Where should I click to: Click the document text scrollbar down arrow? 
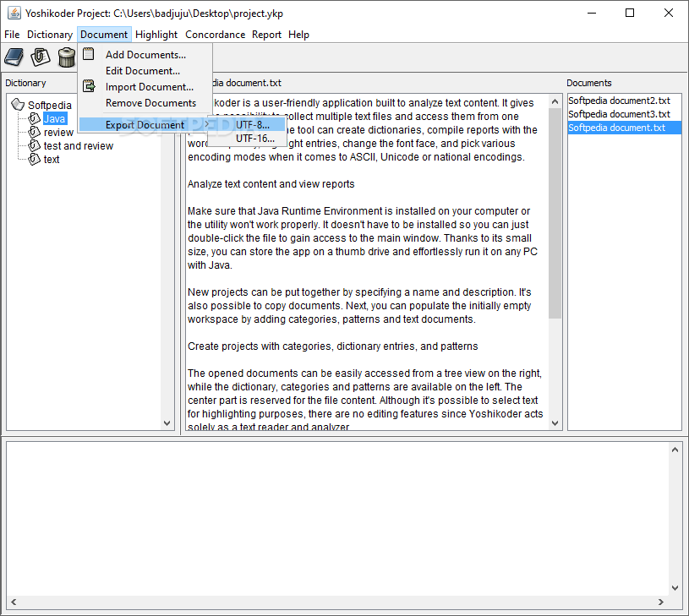[x=555, y=422]
